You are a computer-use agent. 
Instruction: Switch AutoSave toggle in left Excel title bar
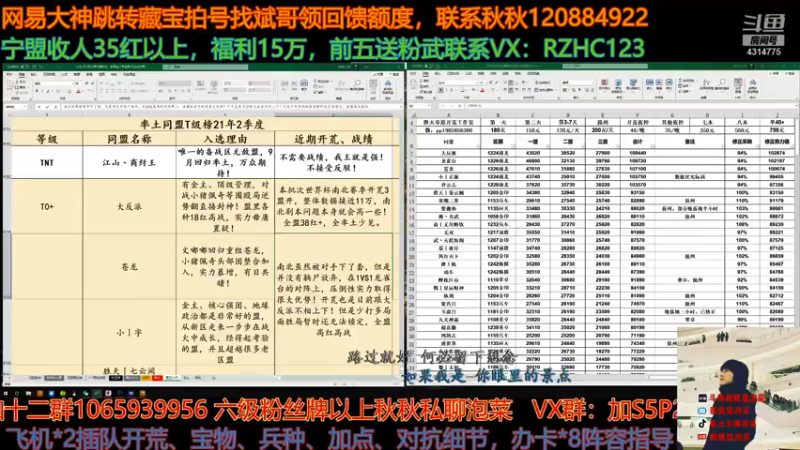click(26, 67)
